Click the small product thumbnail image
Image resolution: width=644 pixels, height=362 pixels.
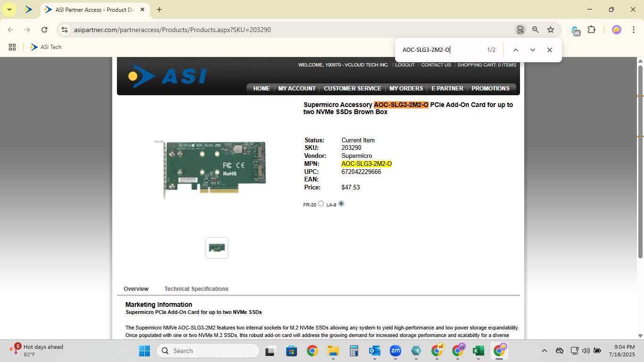[x=217, y=248]
